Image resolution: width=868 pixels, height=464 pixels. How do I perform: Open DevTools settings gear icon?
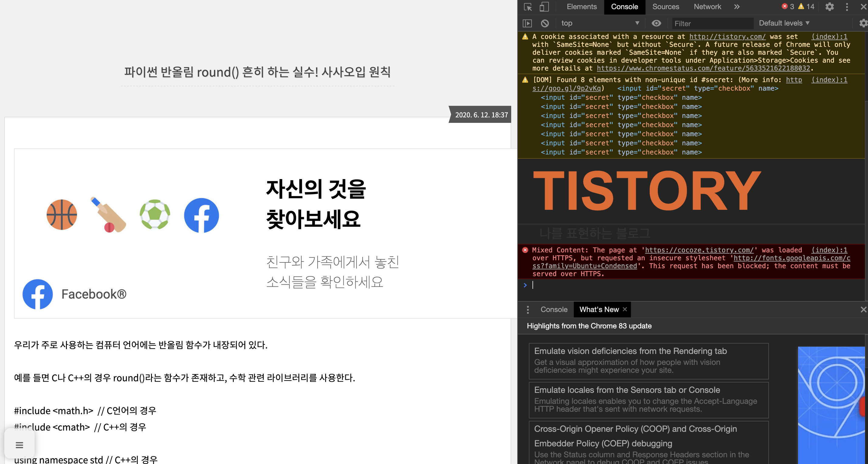point(830,7)
